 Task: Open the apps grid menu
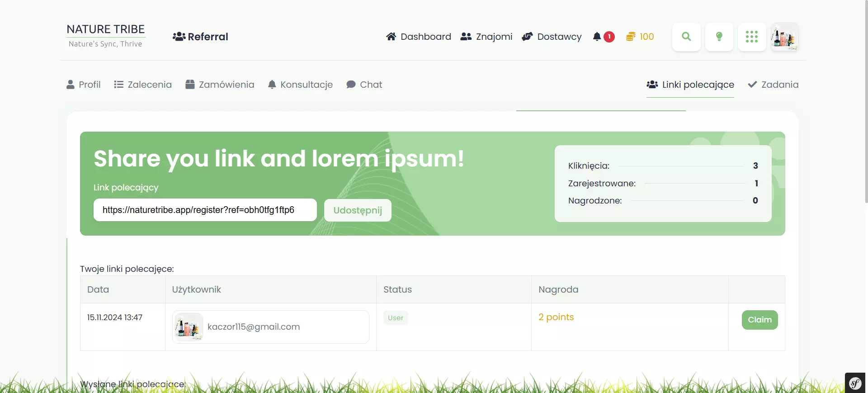(752, 37)
